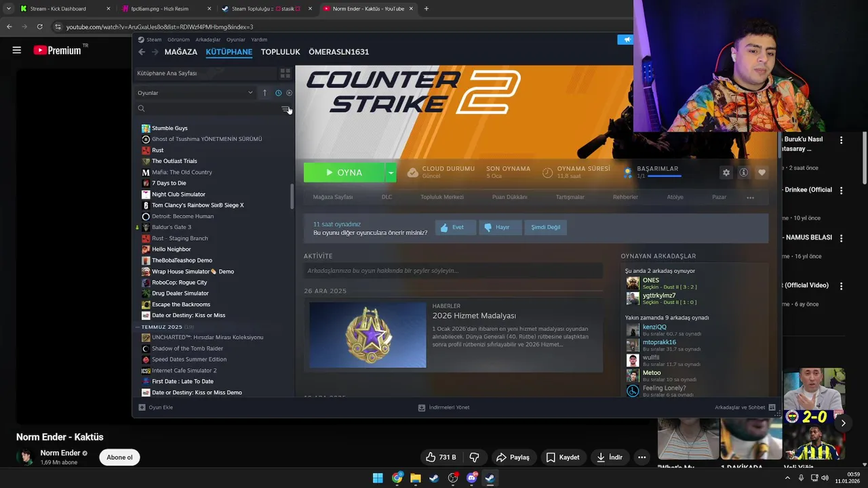Viewport: 868px width, 488px height.
Task: Open friend kenziQQ in recently played list
Action: pos(654,327)
